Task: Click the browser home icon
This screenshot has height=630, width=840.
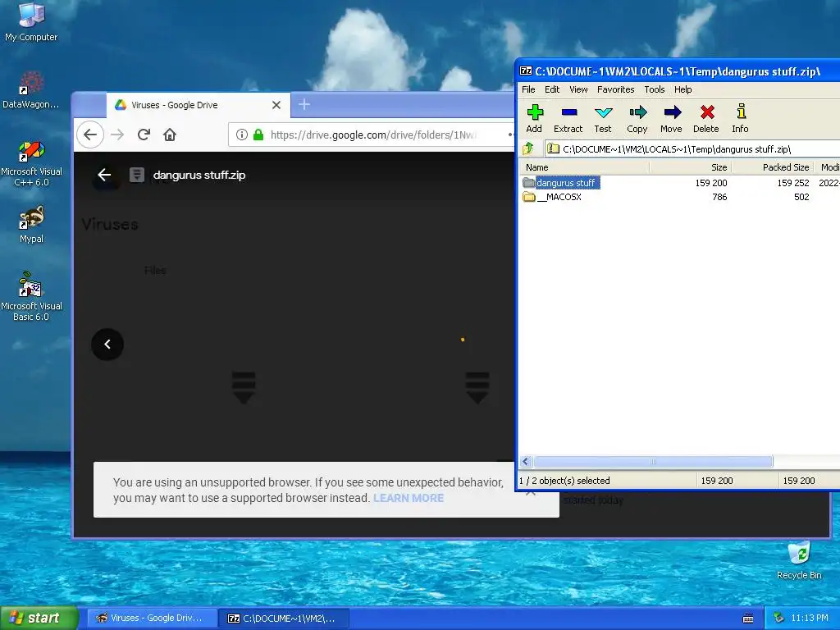Action: click(170, 135)
